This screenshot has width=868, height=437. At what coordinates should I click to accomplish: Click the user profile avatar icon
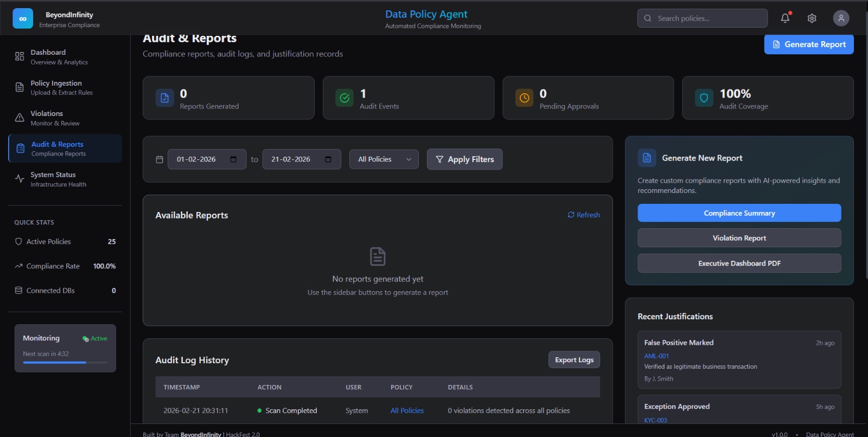click(841, 18)
